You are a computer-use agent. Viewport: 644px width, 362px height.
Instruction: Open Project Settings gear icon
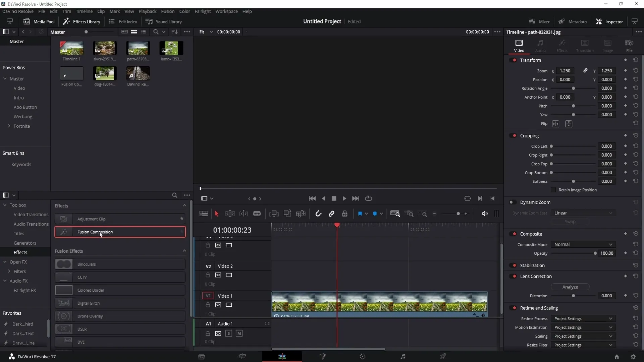tap(633, 357)
